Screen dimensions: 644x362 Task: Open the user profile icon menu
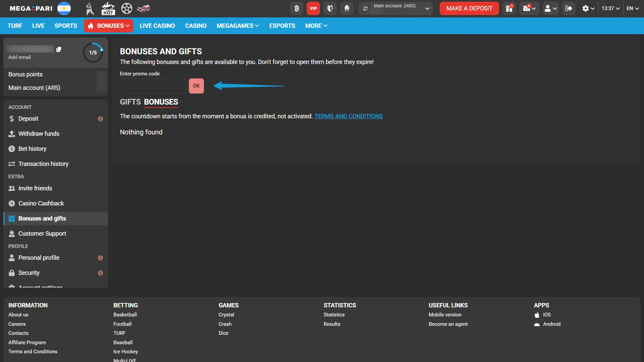(550, 8)
